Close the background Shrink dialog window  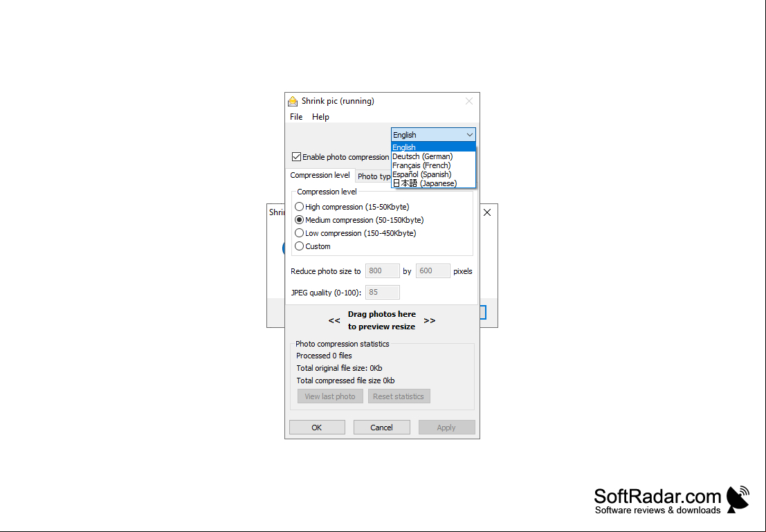[x=487, y=212]
